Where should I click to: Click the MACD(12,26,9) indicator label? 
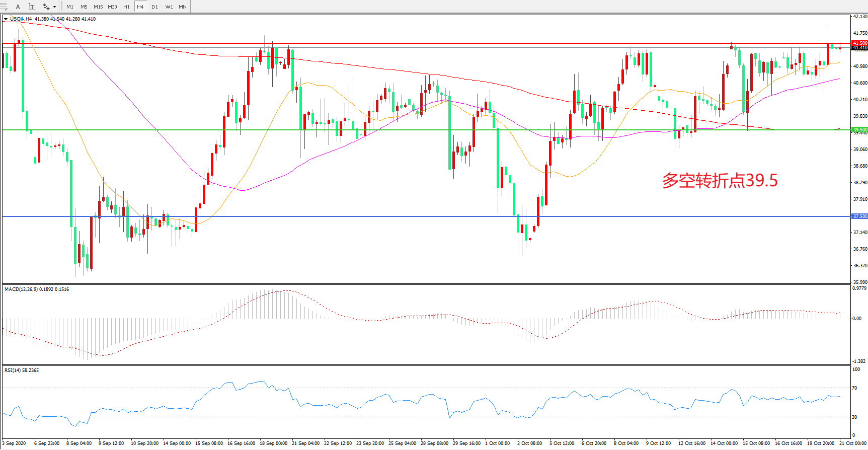click(37, 289)
